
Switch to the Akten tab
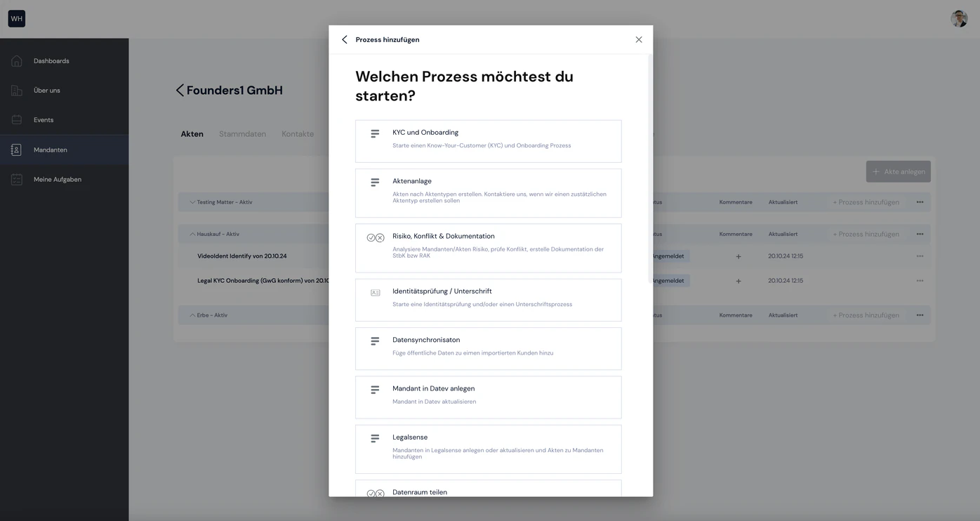click(192, 134)
